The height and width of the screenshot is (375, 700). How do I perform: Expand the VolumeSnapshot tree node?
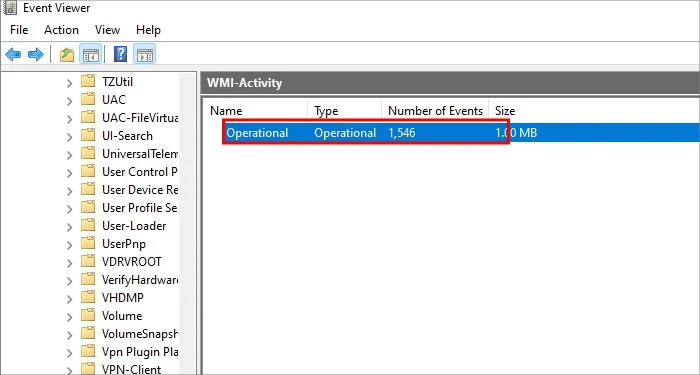click(69, 335)
